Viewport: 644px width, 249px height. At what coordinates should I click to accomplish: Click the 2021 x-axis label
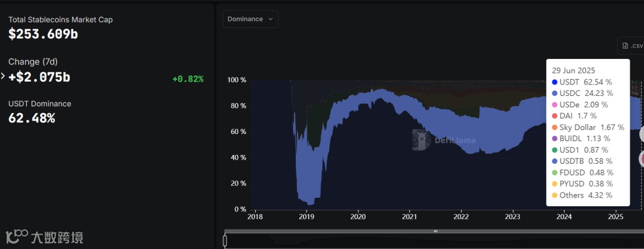[x=410, y=216]
